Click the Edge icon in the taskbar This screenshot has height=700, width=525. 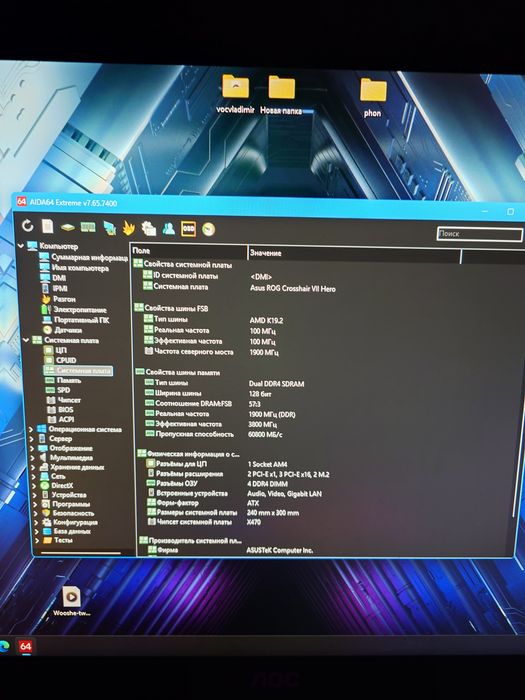coord(4,646)
